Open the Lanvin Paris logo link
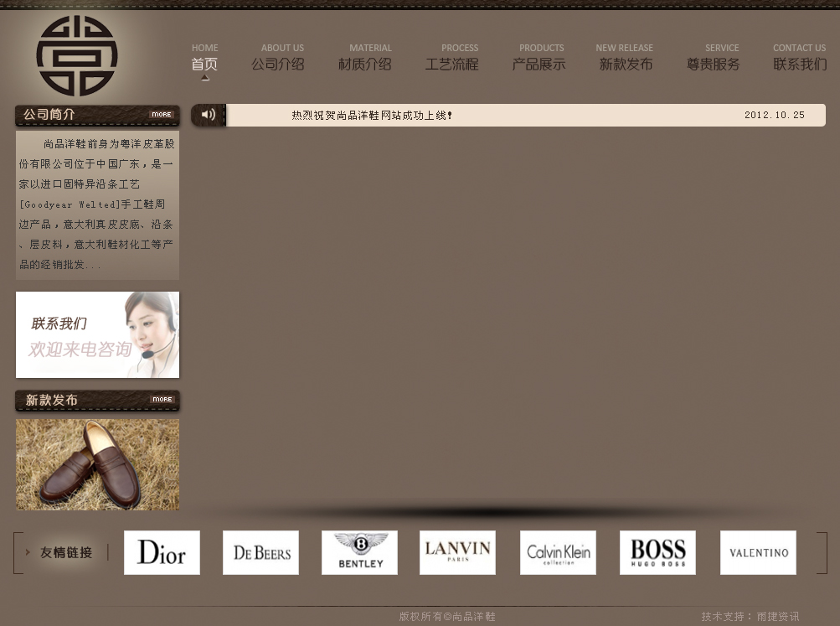Screen dimensions: 840x626 457,552
